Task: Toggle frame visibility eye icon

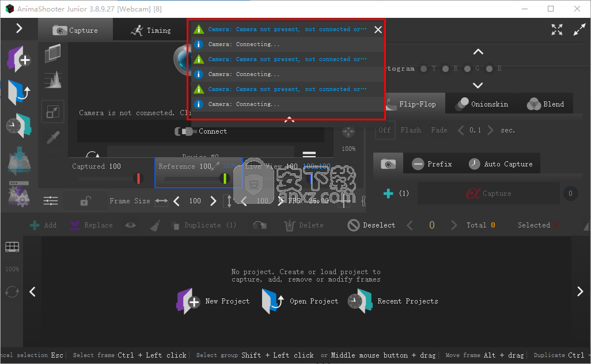Action: pyautogui.click(x=130, y=225)
